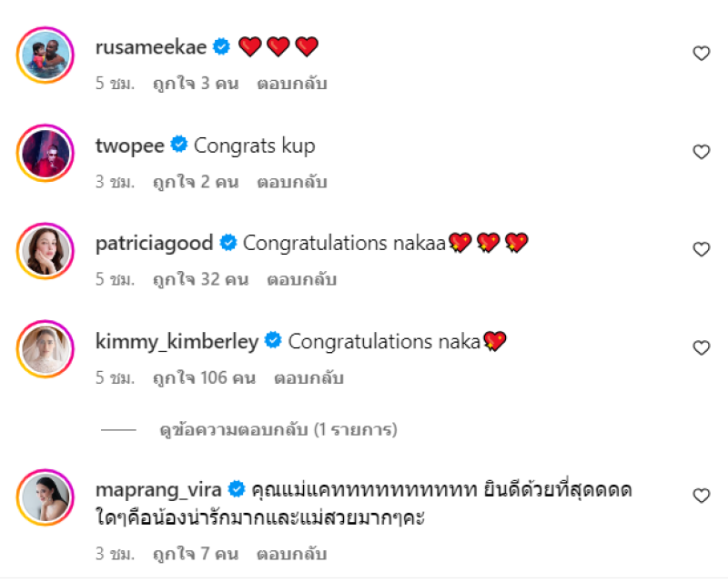
Task: Heart kimmy_kimberley's comment
Action: pos(701,347)
